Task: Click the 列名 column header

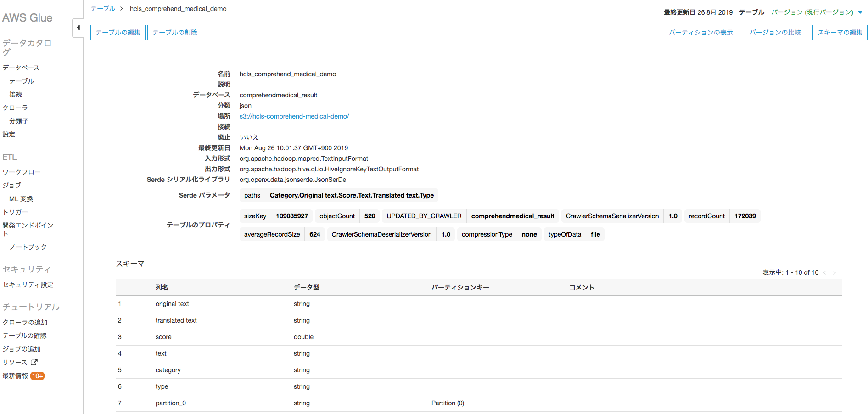Action: coord(162,287)
